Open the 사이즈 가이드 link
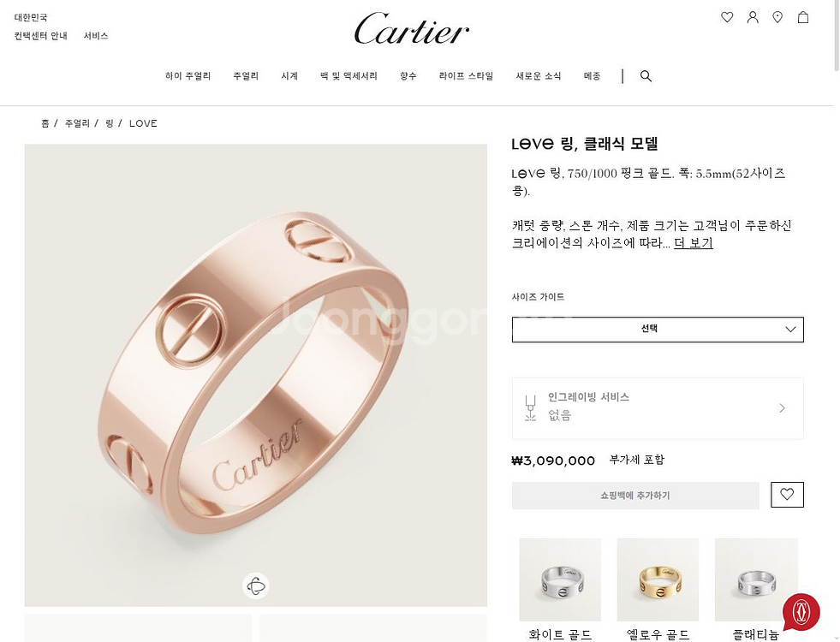Screen dimensions: 840x642 538,297
